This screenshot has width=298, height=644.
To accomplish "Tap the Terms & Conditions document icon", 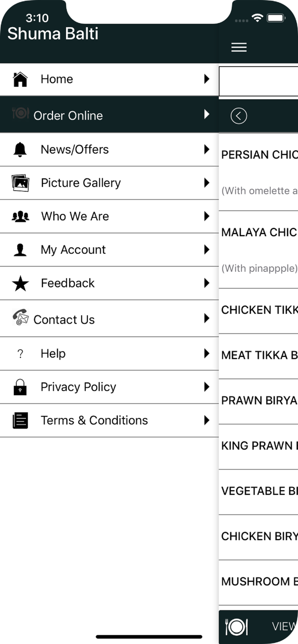I will pyautogui.click(x=20, y=421).
